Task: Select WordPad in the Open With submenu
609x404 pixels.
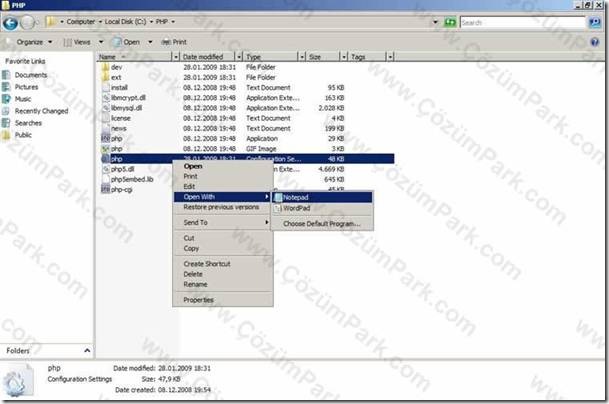Action: (x=322, y=209)
